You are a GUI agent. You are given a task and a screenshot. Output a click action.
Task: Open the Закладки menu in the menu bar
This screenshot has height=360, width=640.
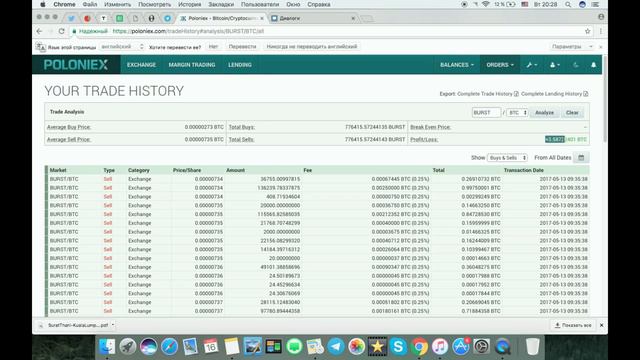[x=221, y=4]
